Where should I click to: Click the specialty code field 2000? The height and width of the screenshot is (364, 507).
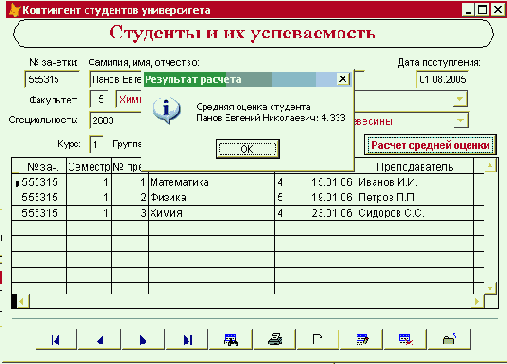(116, 120)
